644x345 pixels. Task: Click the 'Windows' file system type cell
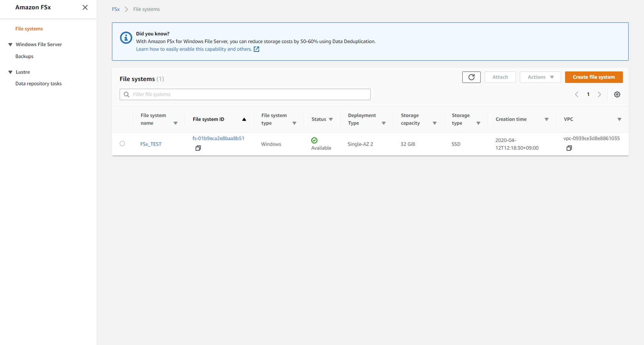pyautogui.click(x=271, y=144)
